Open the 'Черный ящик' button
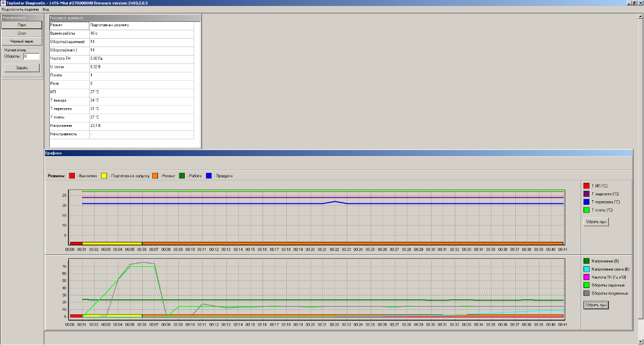 point(22,42)
